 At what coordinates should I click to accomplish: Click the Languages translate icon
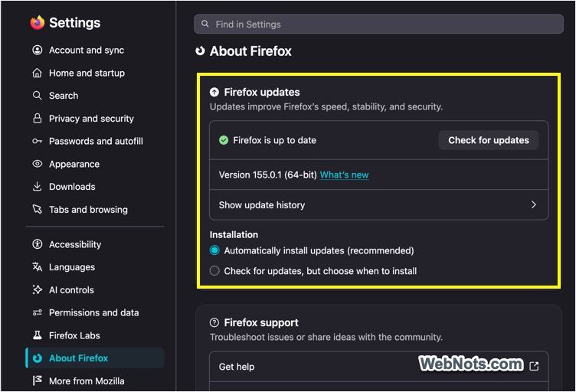tap(37, 267)
